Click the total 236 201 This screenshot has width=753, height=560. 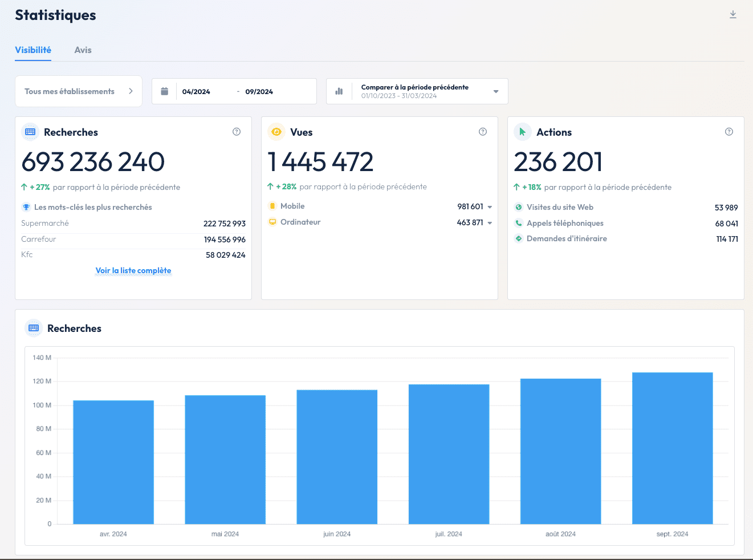(558, 162)
